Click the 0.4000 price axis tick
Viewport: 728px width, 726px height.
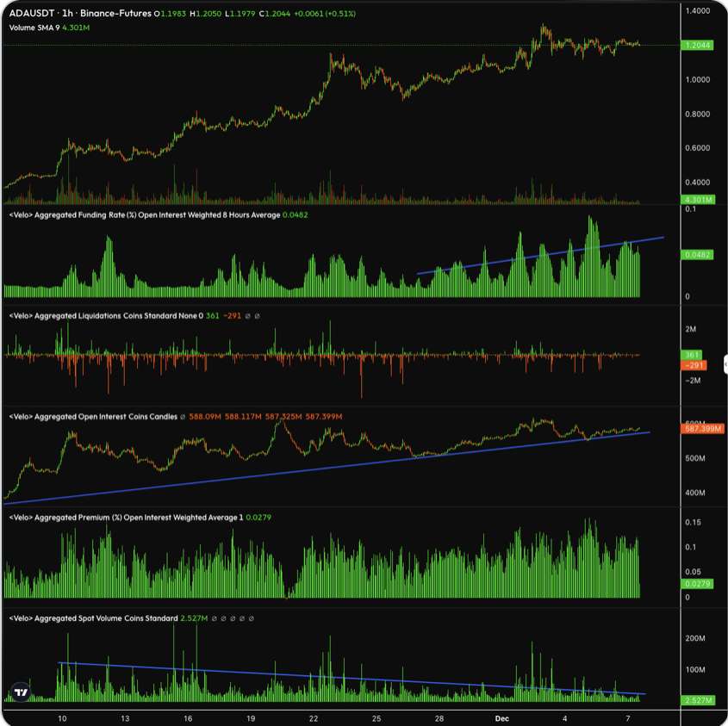tap(697, 183)
